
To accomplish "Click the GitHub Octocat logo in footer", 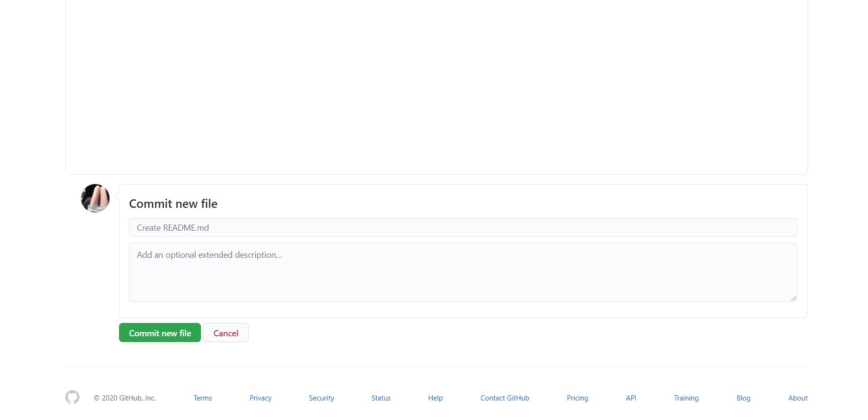I will point(72,397).
